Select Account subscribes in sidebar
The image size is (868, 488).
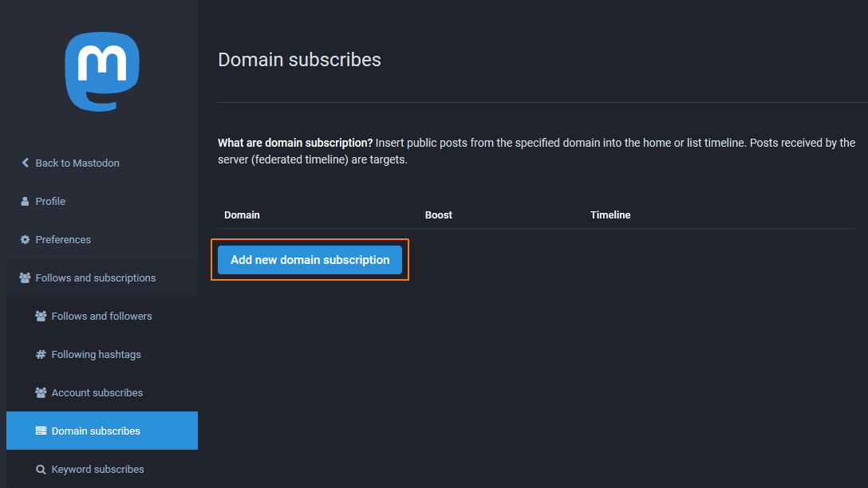point(97,392)
